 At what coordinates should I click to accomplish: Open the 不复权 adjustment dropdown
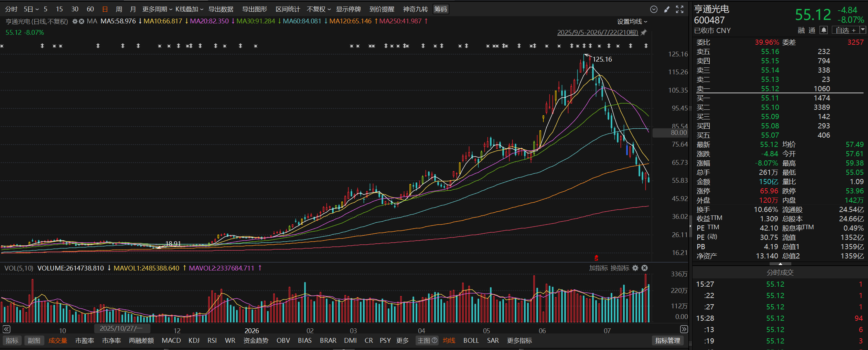[x=319, y=9]
